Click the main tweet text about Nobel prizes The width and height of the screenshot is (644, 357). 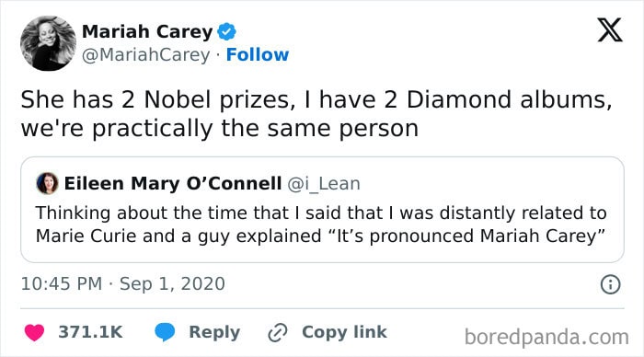point(316,114)
